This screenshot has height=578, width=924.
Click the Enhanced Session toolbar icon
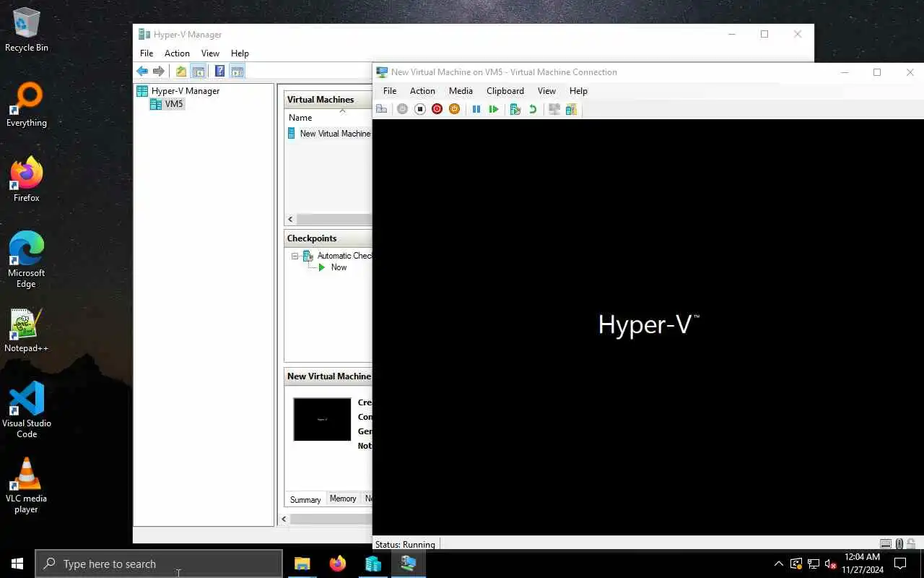tap(554, 109)
